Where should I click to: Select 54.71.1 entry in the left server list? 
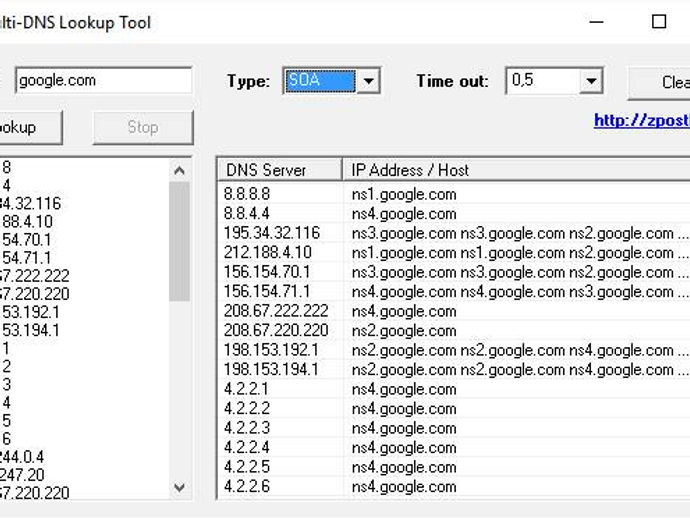point(26,258)
